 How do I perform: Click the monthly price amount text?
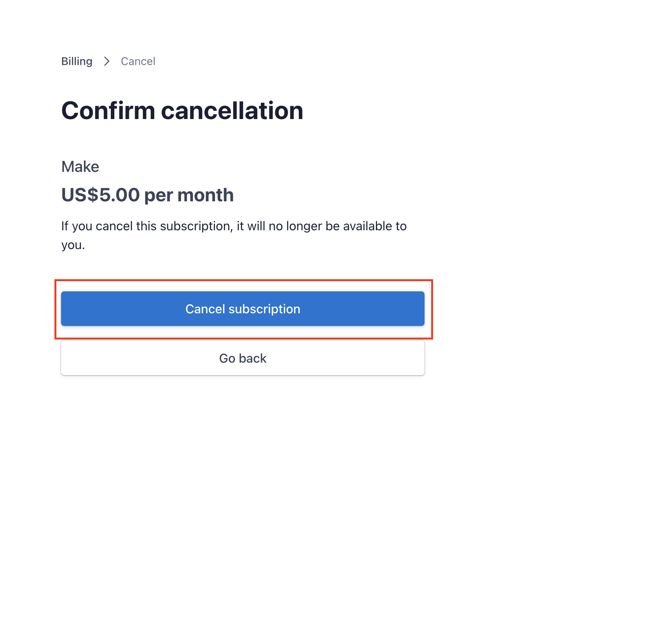pyautogui.click(x=147, y=195)
